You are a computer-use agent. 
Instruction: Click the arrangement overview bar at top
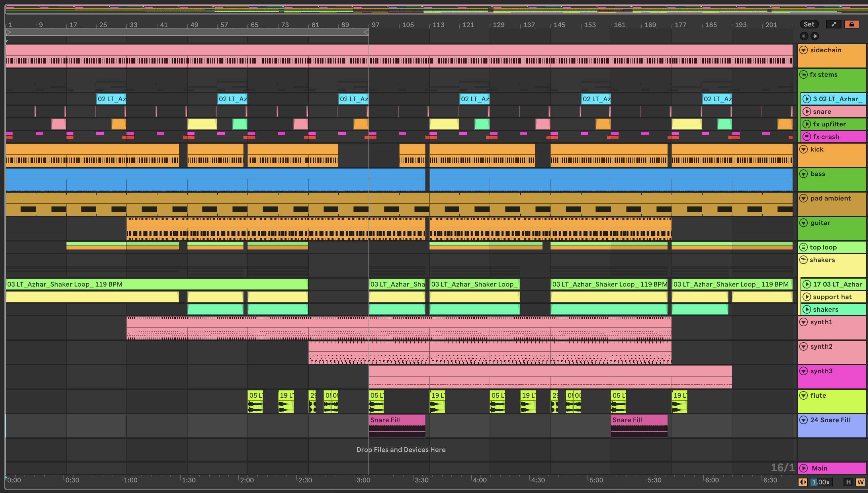[437, 9]
